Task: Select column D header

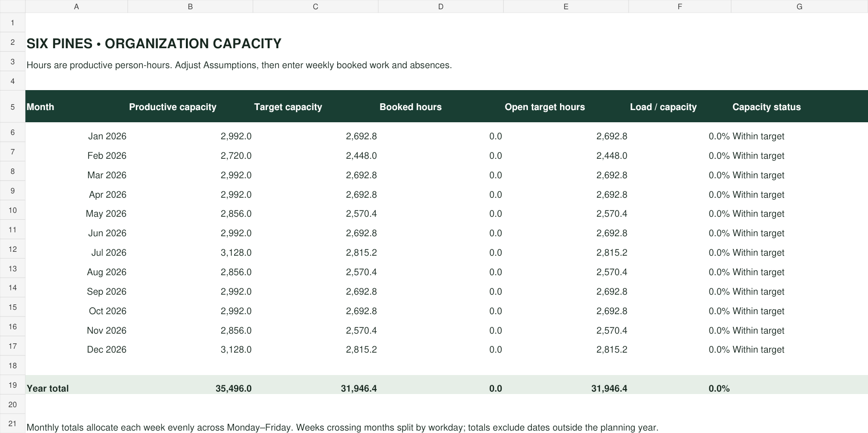Action: [x=441, y=6]
